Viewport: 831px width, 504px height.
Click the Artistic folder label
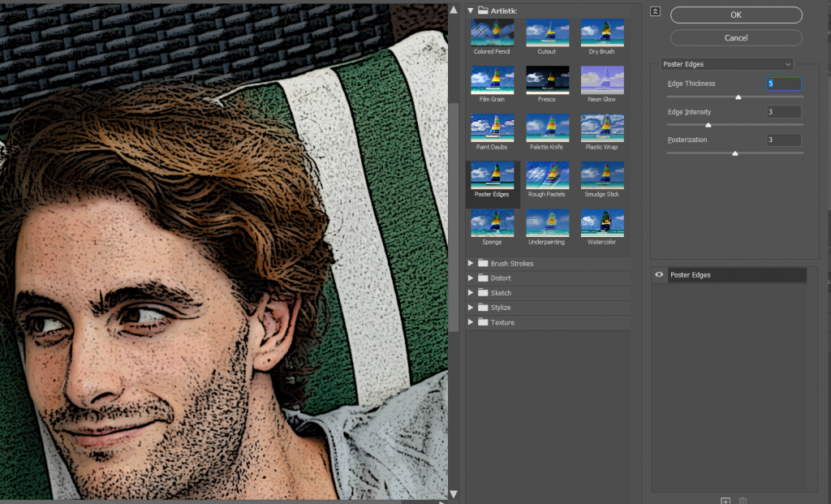(503, 11)
